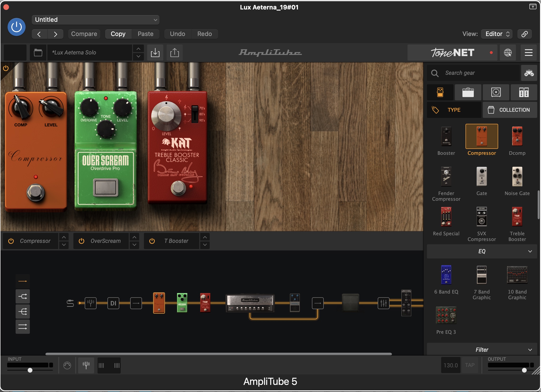Go to previous preset arrow
Viewport: 541px width, 392px height.
39,34
